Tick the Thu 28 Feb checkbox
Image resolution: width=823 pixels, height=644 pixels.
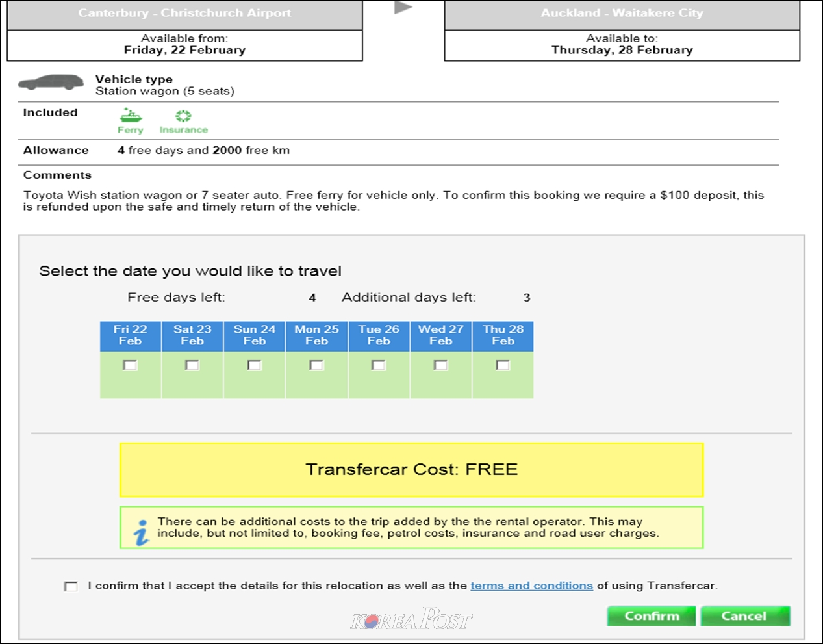point(503,365)
